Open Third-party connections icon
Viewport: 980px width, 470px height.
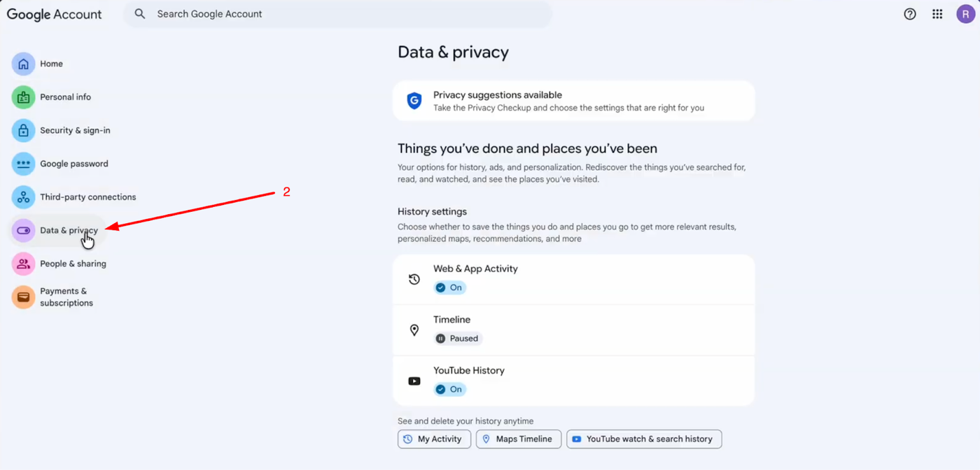click(23, 197)
